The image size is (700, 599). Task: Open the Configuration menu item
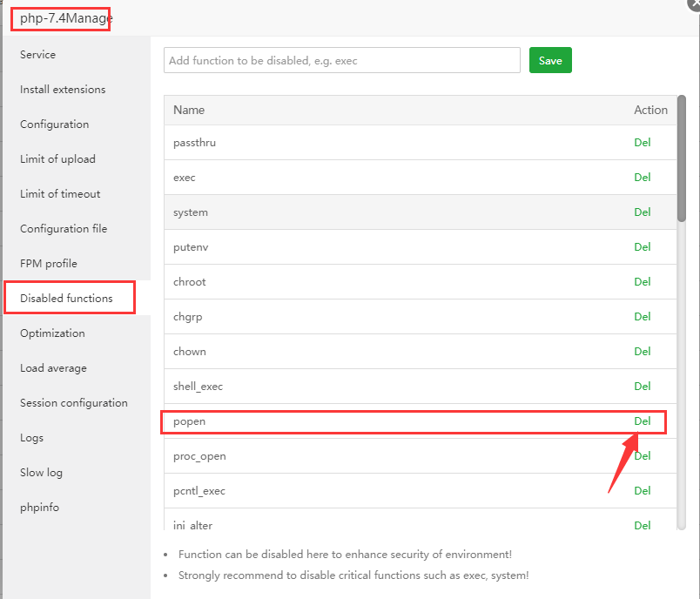(x=55, y=125)
